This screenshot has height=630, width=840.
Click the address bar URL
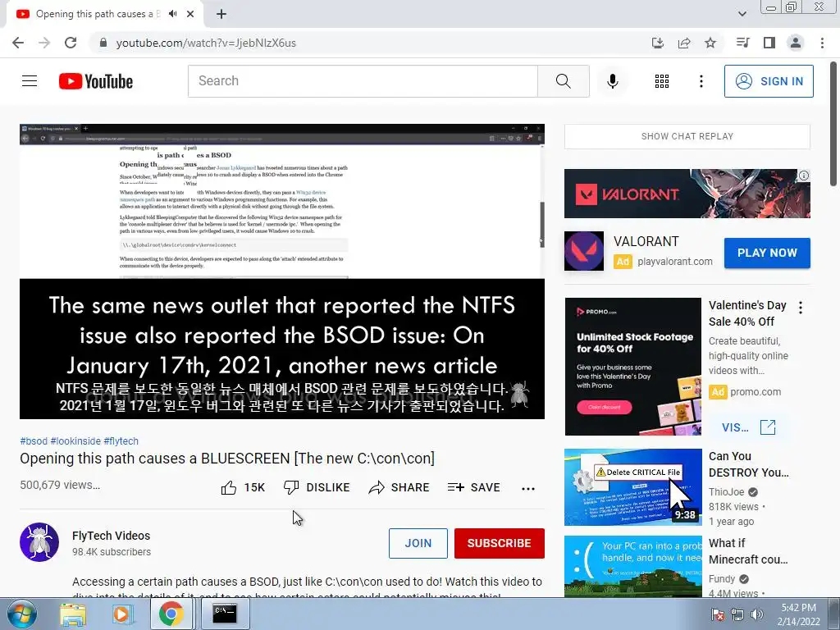click(x=206, y=43)
